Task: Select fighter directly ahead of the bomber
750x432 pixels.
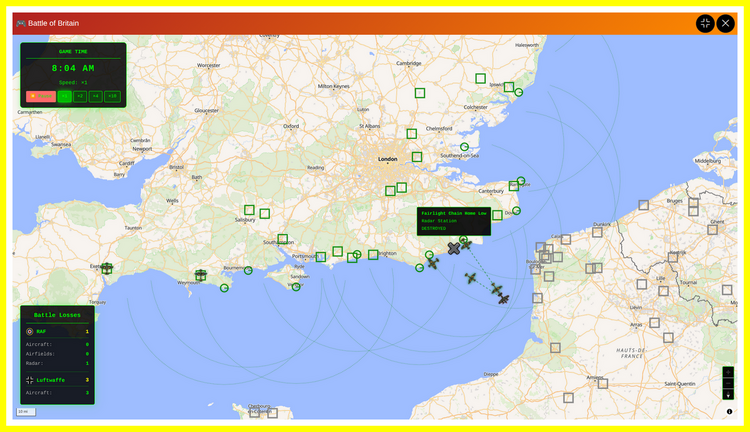Action: click(x=497, y=289)
